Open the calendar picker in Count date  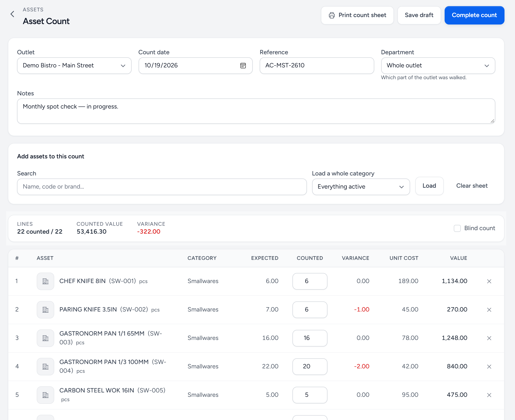[243, 66]
